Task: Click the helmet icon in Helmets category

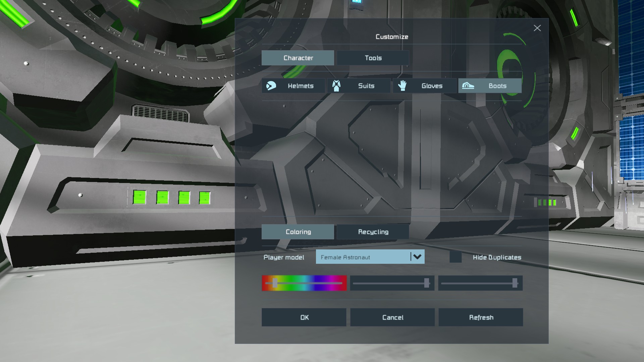Action: coord(271,86)
